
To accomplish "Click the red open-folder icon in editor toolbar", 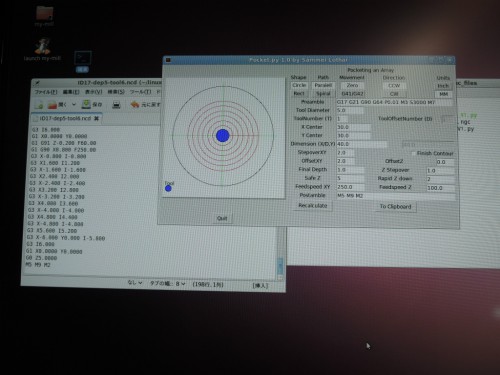I will click(x=52, y=105).
